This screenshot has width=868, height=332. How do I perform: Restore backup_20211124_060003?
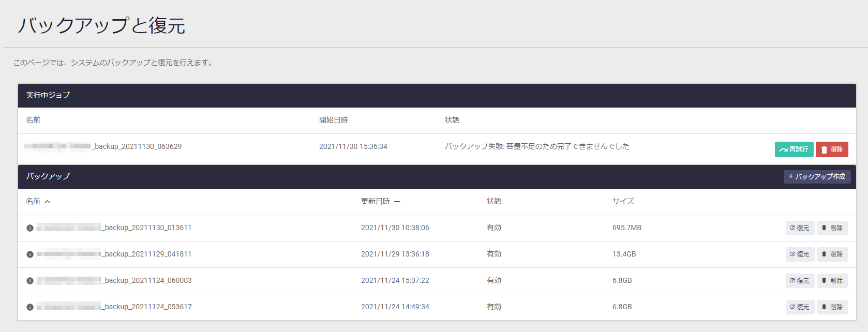[x=800, y=281]
